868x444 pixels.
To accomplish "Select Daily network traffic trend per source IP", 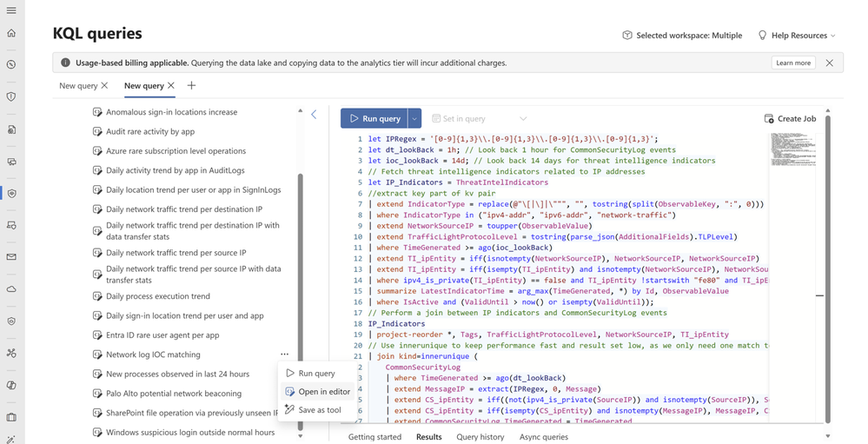I will (x=176, y=253).
